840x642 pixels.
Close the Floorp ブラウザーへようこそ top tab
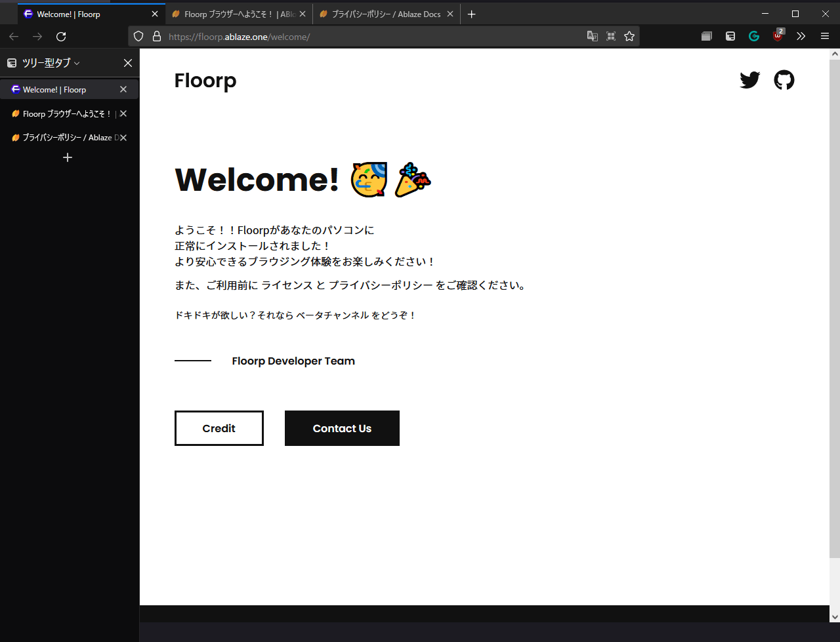(303, 14)
